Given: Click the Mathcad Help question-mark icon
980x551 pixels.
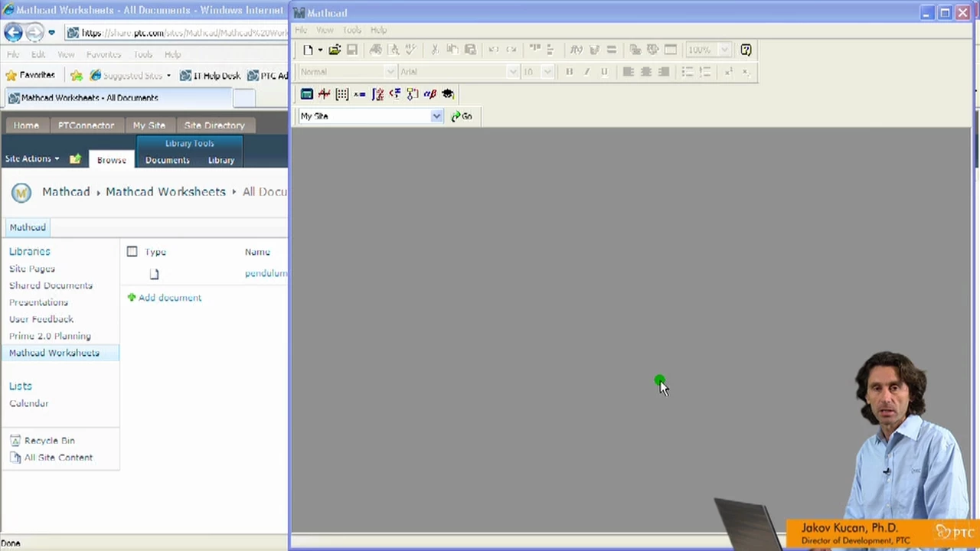Looking at the screenshot, I should (746, 50).
